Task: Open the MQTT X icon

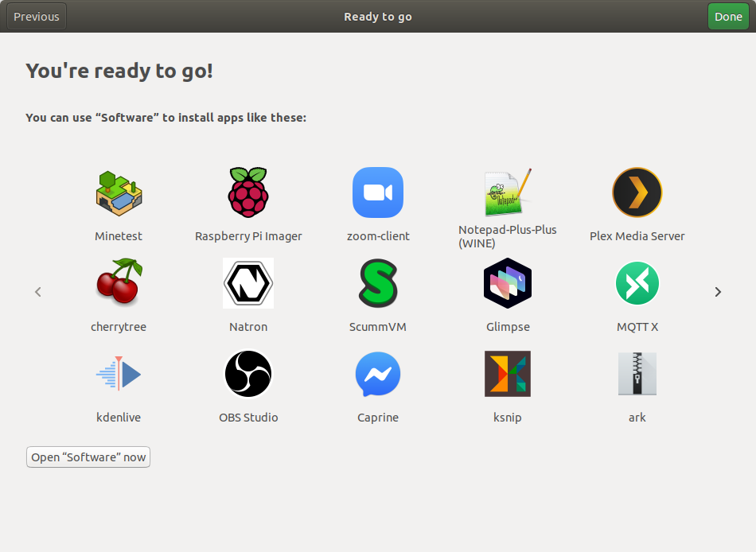Action: tap(637, 283)
